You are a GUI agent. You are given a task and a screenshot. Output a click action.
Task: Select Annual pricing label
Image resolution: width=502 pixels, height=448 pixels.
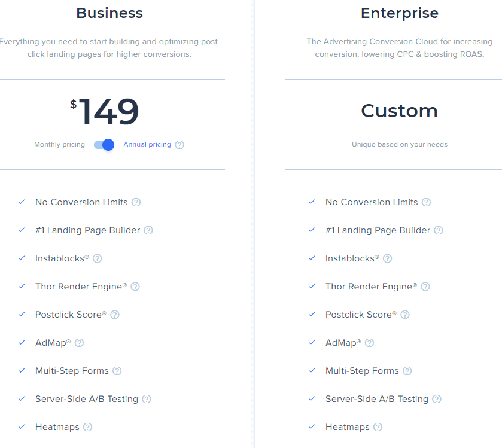147,144
